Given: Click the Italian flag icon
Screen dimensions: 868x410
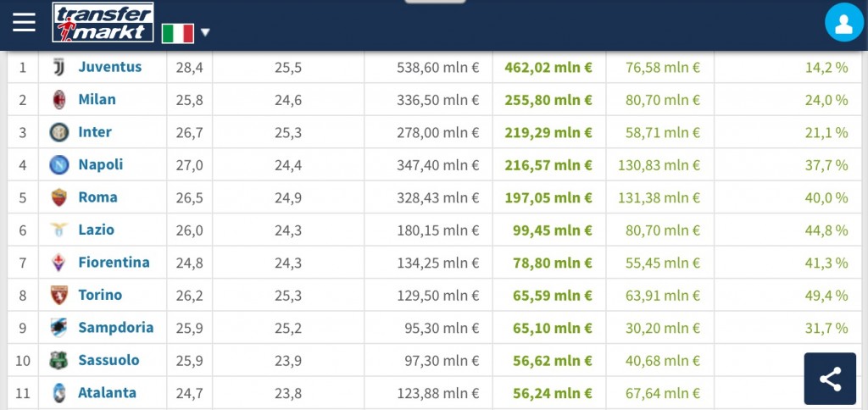Looking at the screenshot, I should [x=178, y=33].
